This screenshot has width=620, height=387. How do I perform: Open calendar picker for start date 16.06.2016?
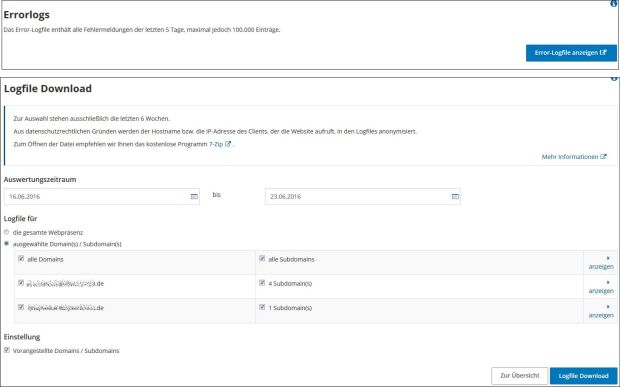(x=194, y=196)
